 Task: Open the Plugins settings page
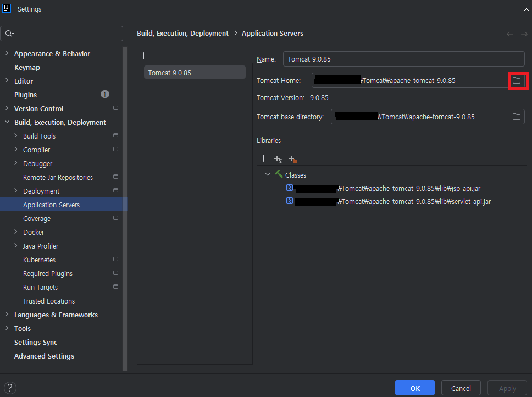25,95
